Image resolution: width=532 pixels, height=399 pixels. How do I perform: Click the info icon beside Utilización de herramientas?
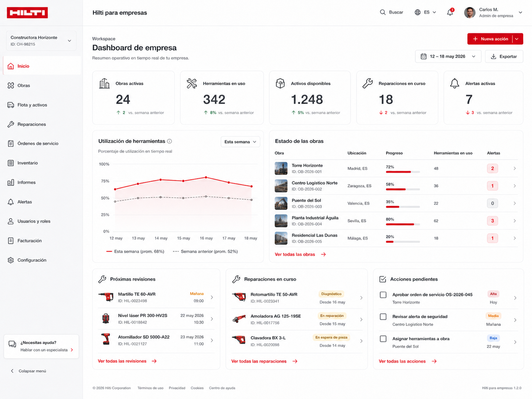coord(169,141)
